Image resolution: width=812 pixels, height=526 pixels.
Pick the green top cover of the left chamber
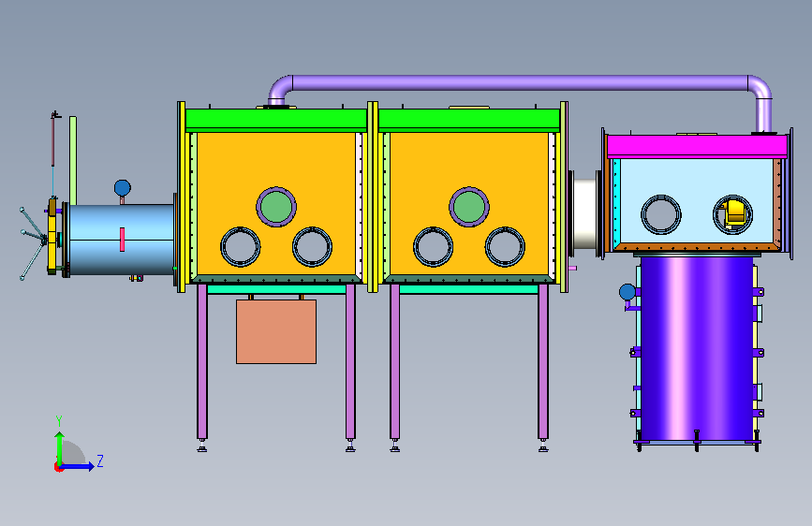pyautogui.click(x=276, y=119)
